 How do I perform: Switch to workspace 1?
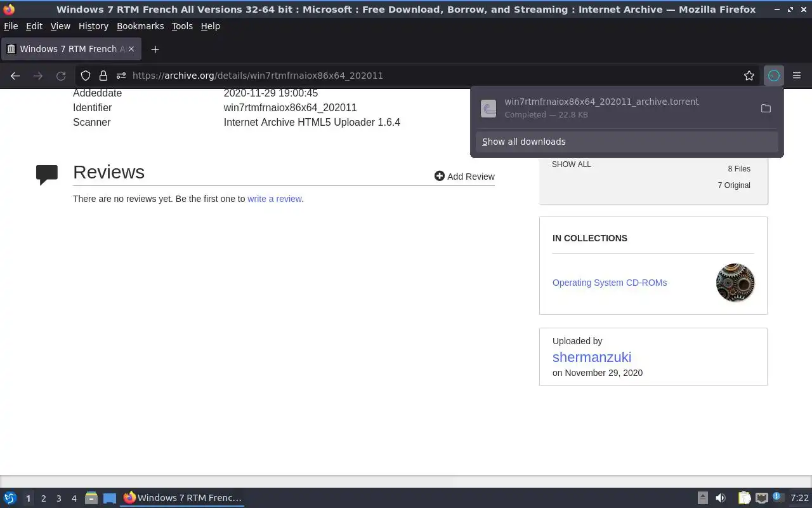point(28,498)
